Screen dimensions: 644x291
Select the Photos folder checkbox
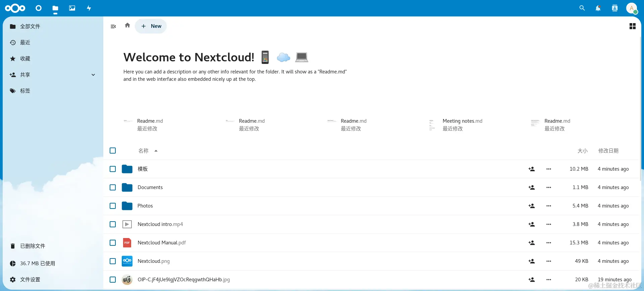(x=113, y=206)
